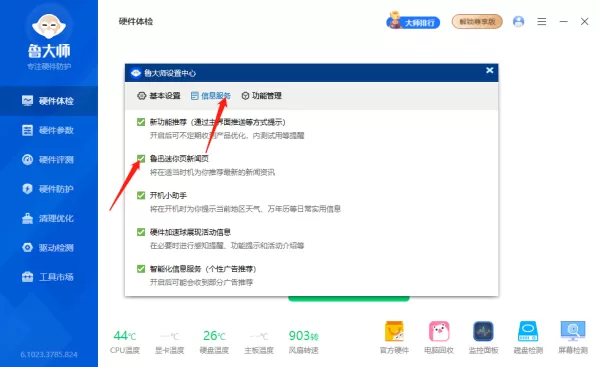Switch to the 功能管理 tab
Screen dimensions: 600x367
coord(262,96)
